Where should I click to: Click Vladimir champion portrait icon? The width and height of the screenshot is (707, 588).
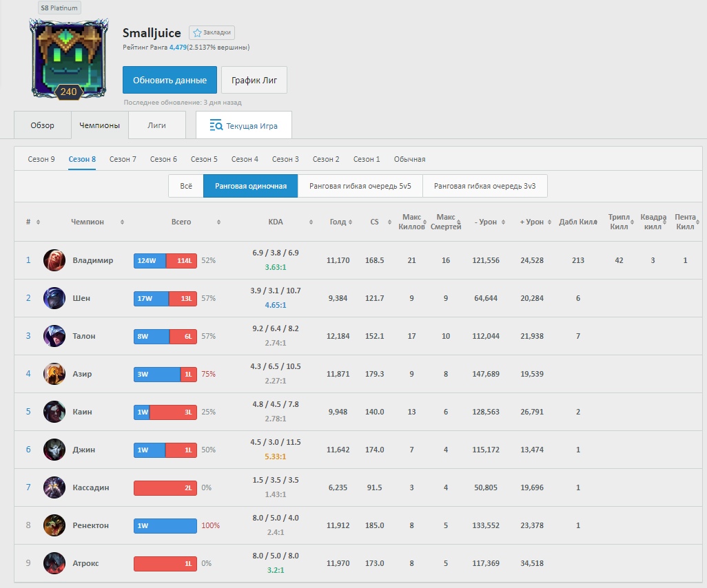click(54, 260)
